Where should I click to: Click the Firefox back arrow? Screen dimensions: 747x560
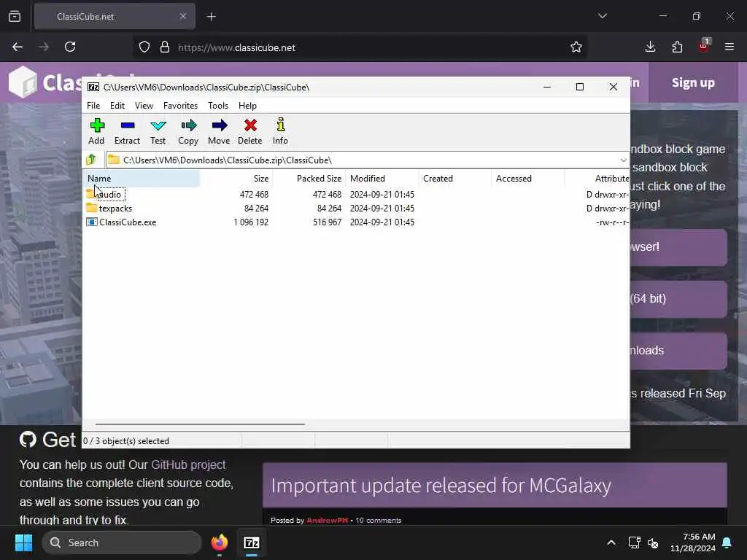18,47
